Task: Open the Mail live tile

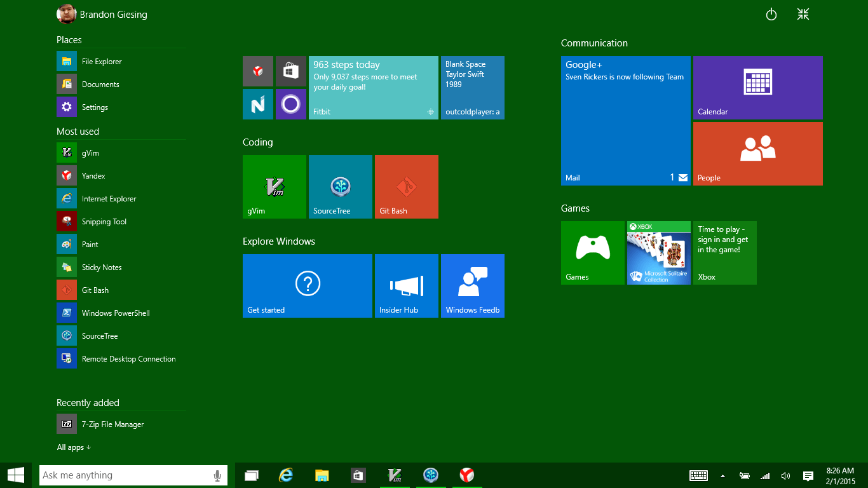Action: pos(626,121)
